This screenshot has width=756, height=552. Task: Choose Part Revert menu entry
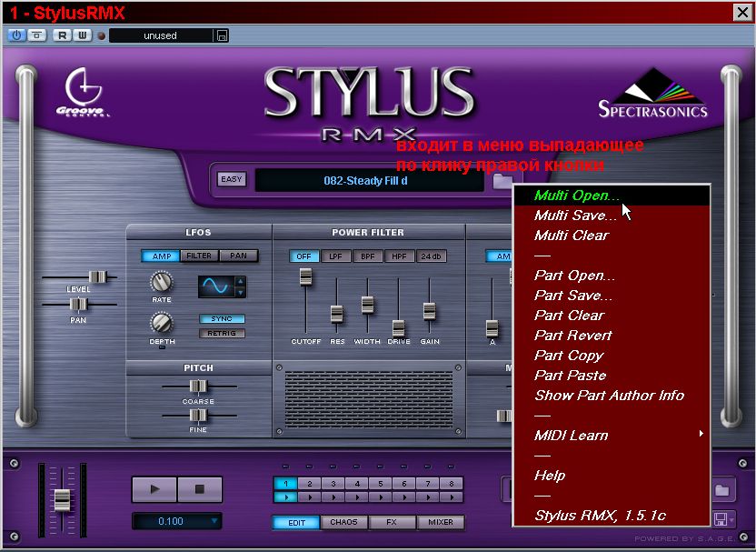point(612,336)
